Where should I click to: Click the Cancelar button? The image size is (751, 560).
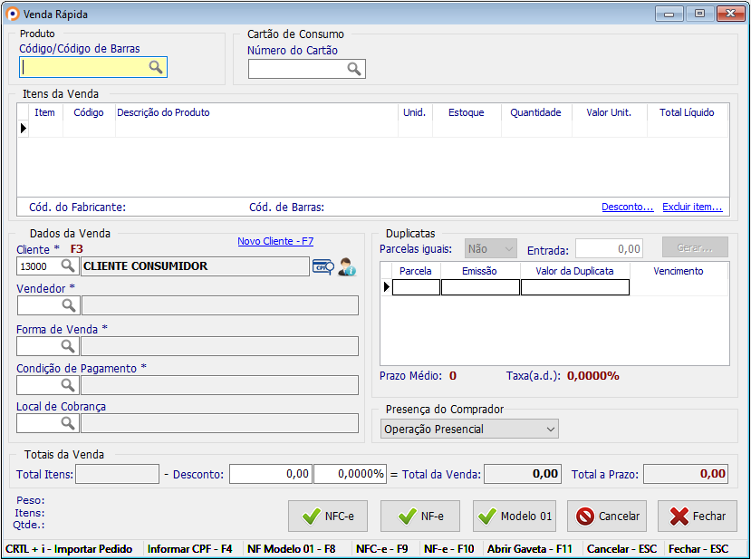[607, 517]
